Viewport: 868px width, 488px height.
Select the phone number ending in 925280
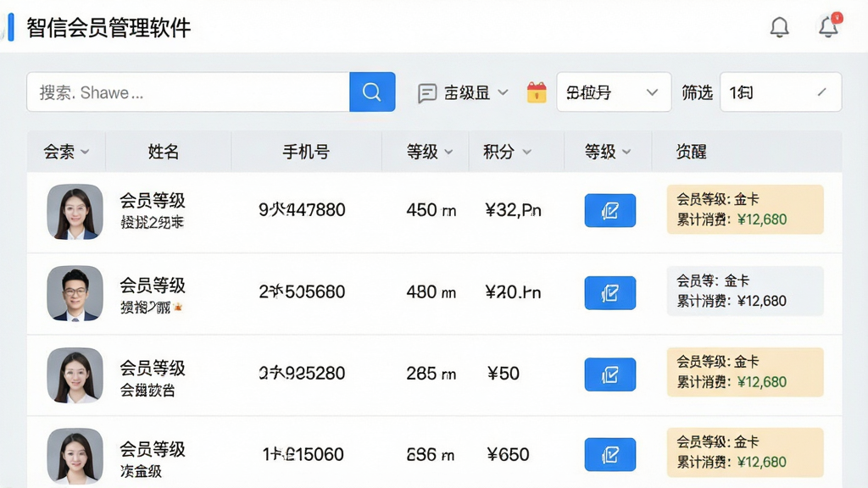click(x=302, y=374)
